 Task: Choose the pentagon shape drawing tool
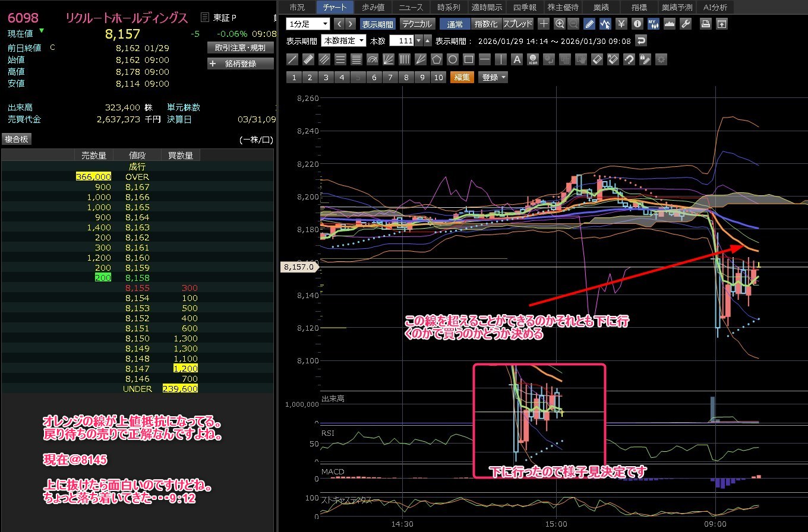click(x=437, y=59)
